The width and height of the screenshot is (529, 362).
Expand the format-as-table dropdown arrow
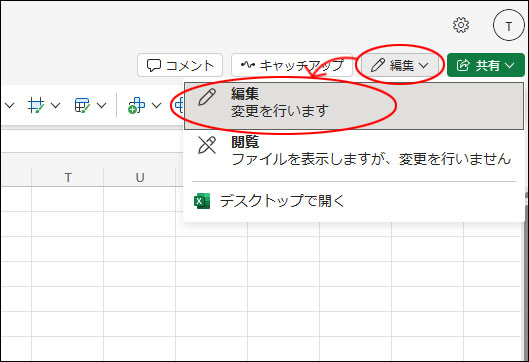[55, 106]
